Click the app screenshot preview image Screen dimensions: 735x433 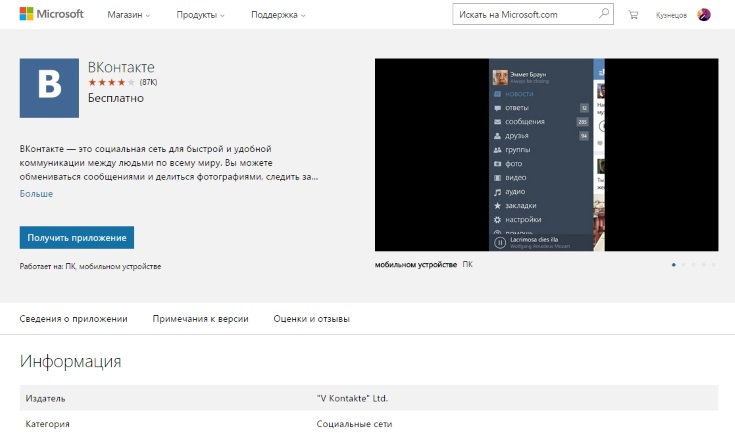[547, 155]
